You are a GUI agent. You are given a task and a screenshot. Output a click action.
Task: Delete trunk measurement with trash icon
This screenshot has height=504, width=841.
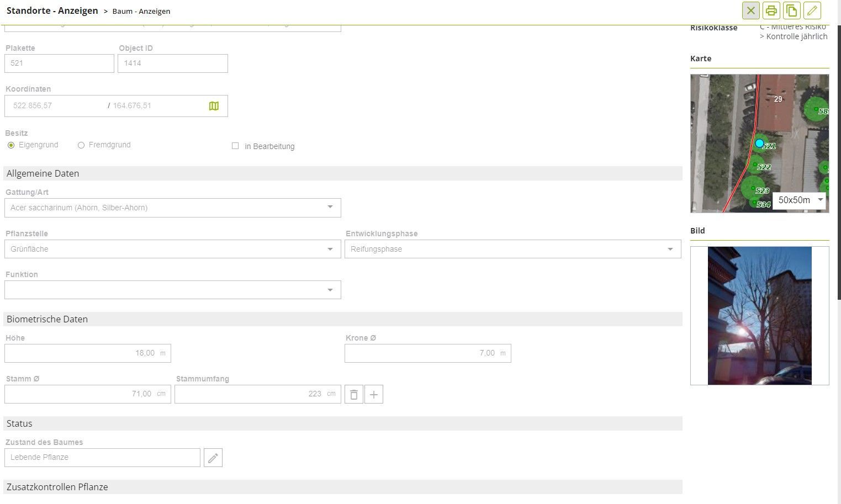(354, 395)
